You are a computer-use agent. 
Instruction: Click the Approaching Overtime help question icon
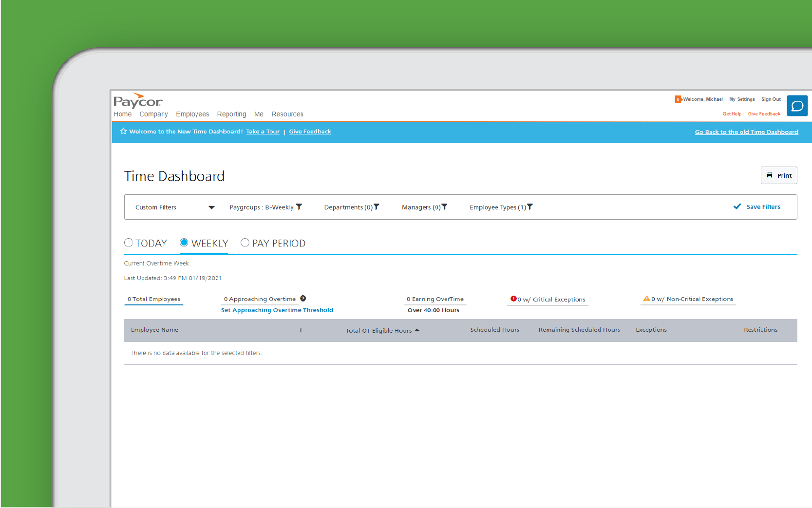[x=303, y=299]
